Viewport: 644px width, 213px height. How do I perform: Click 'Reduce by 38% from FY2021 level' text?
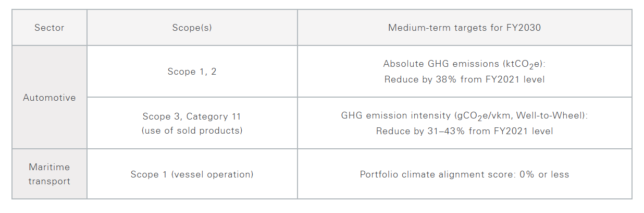tap(464, 79)
